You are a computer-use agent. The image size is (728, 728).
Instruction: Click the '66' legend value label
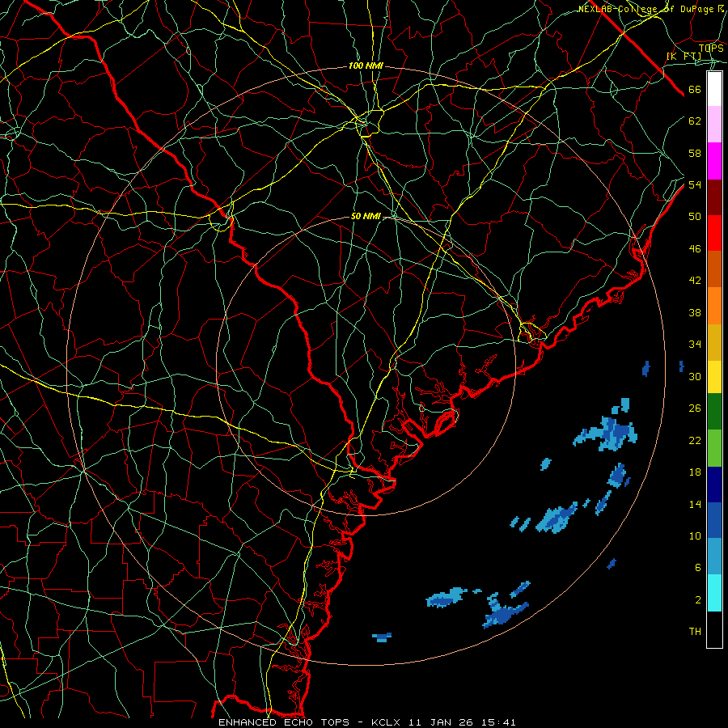click(x=695, y=90)
